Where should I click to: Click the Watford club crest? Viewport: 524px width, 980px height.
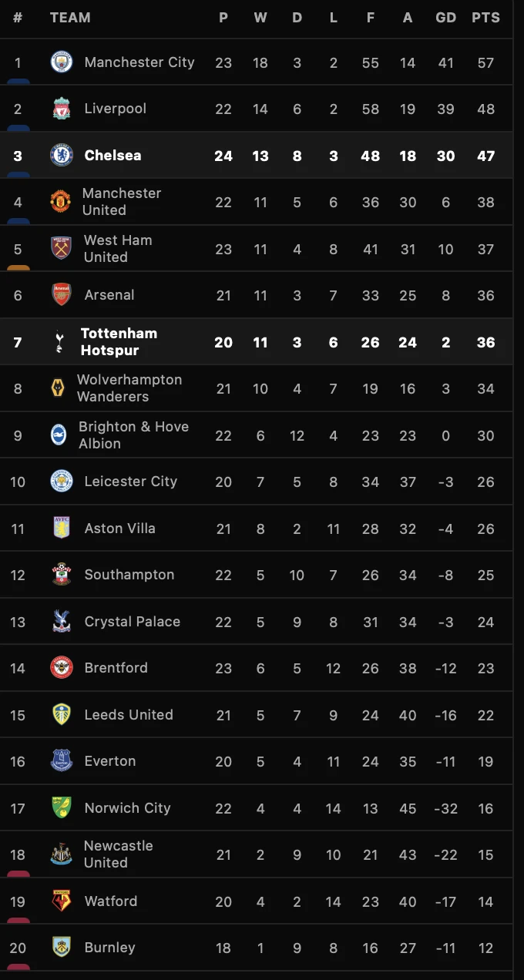[62, 901]
